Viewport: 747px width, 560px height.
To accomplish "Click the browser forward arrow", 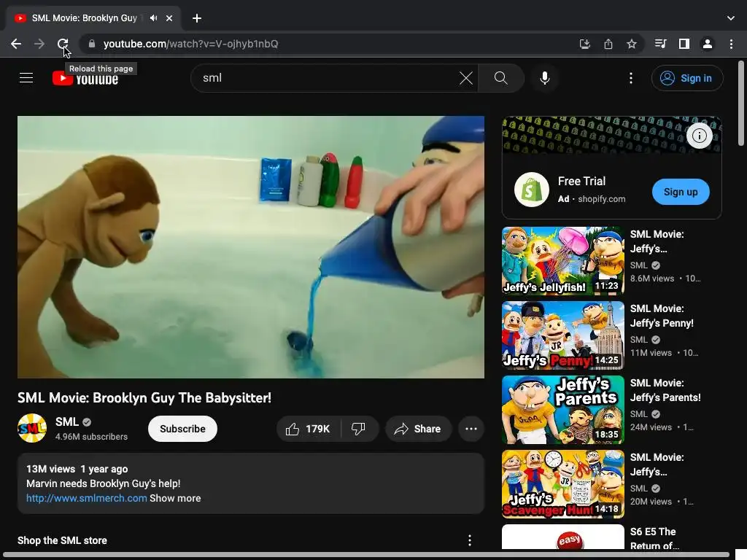I will click(39, 44).
